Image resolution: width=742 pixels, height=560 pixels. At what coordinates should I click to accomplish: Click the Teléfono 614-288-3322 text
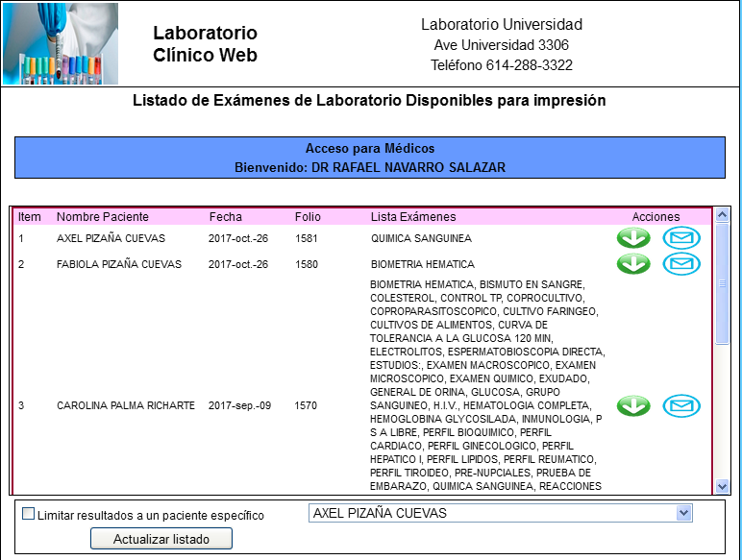pyautogui.click(x=502, y=64)
